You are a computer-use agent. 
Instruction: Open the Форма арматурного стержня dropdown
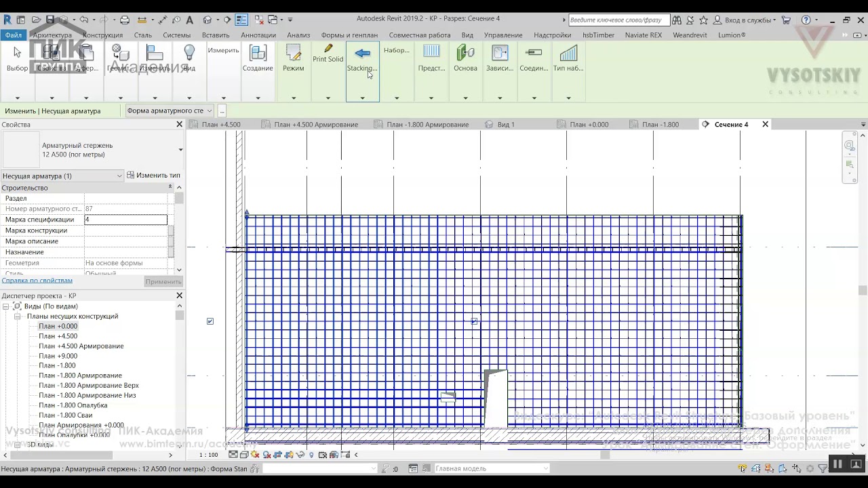(x=170, y=110)
